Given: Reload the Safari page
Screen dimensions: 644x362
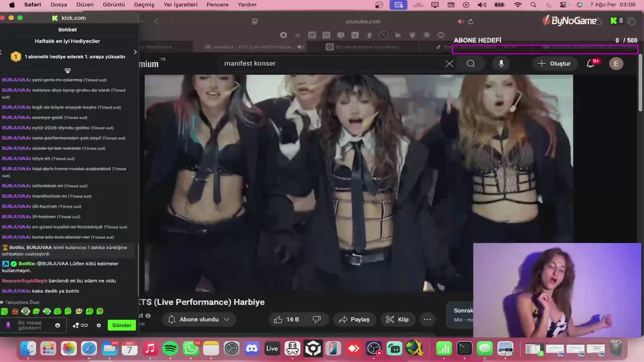Looking at the screenshot, I should pyautogui.click(x=471, y=22).
